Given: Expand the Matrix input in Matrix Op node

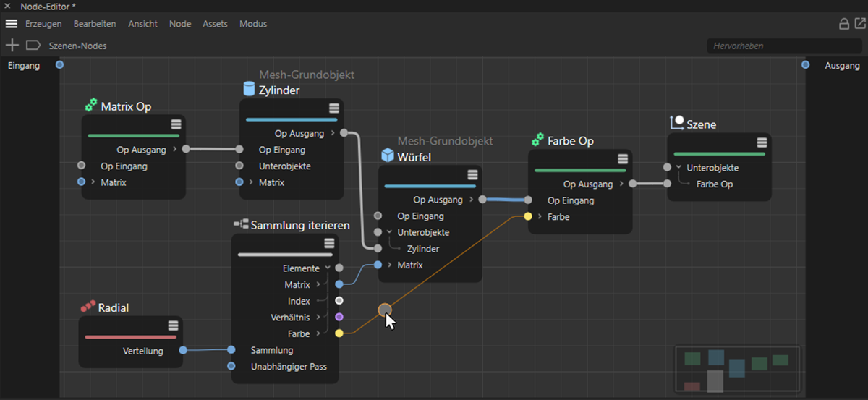Looking at the screenshot, I should tap(93, 183).
